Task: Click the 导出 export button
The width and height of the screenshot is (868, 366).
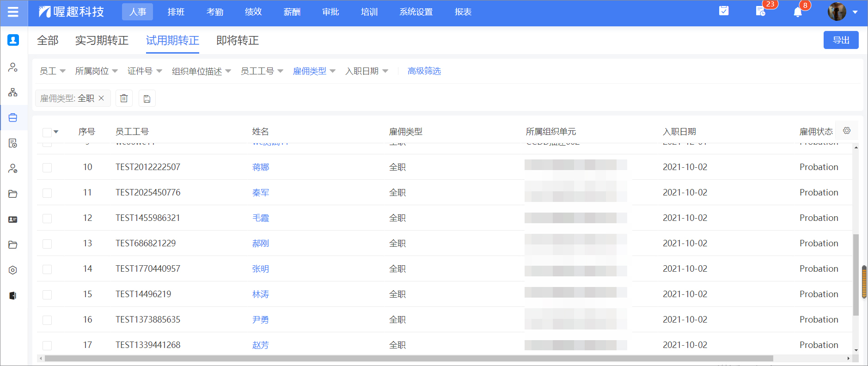Action: (841, 40)
